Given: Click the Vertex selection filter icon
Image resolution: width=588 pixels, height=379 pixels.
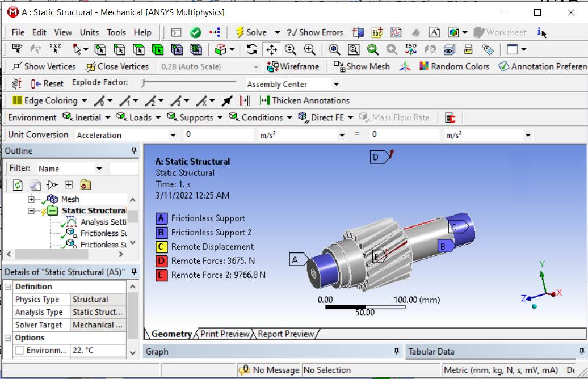Looking at the screenshot, I should coord(100,49).
